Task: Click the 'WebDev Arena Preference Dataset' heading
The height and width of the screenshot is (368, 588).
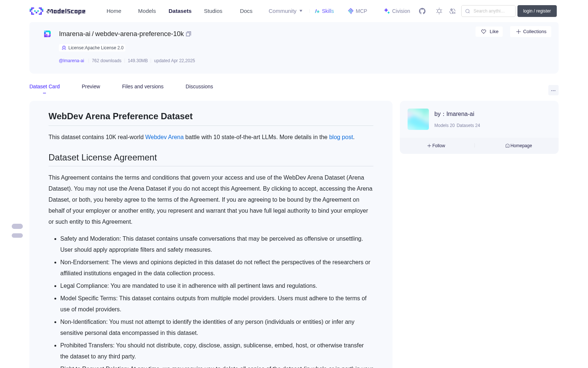Action: pos(121,116)
